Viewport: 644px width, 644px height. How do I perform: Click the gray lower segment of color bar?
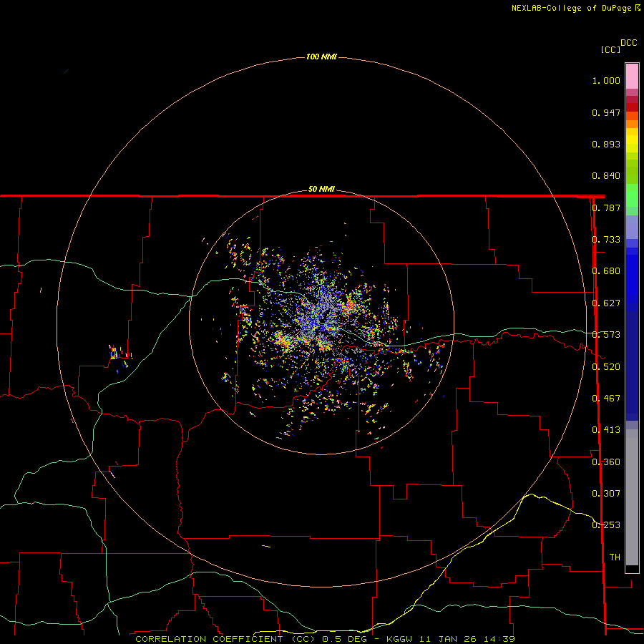[x=632, y=497]
